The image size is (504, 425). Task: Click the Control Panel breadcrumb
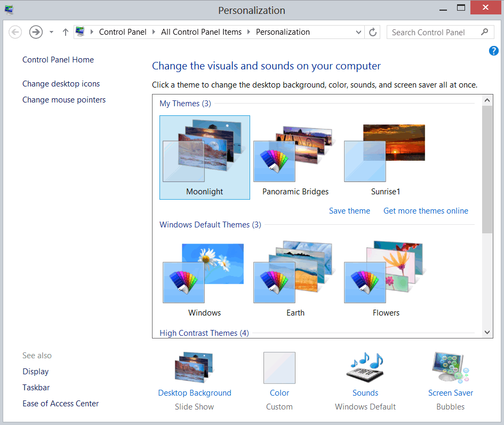123,32
